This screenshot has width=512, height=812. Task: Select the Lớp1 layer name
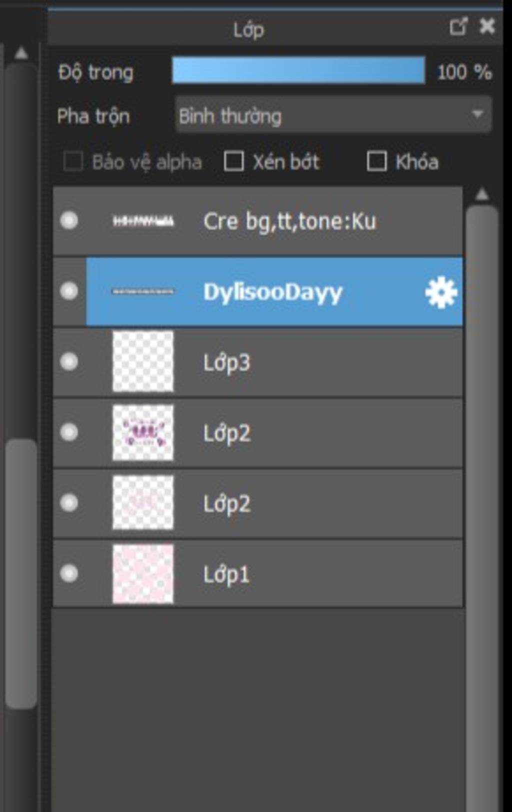tap(226, 574)
